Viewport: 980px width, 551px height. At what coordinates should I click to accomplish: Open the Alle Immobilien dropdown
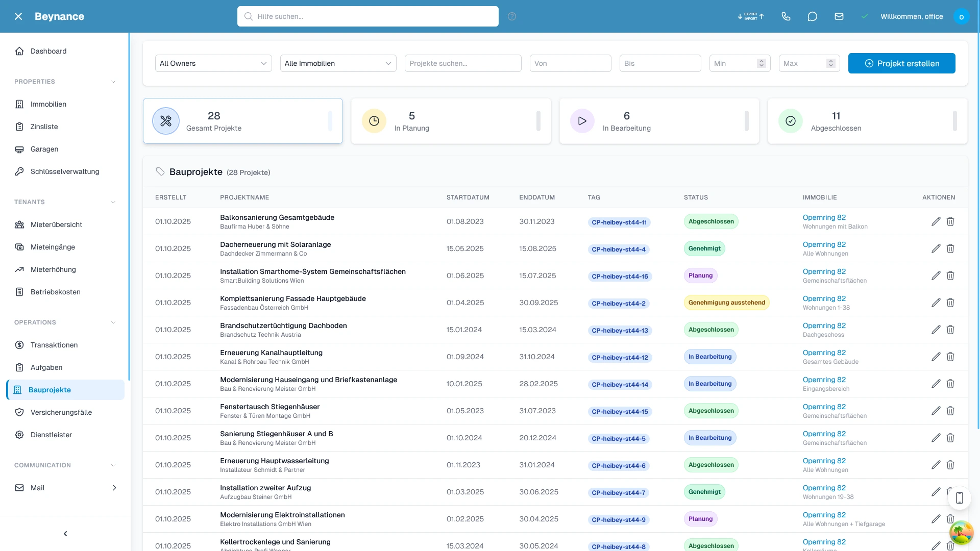338,63
